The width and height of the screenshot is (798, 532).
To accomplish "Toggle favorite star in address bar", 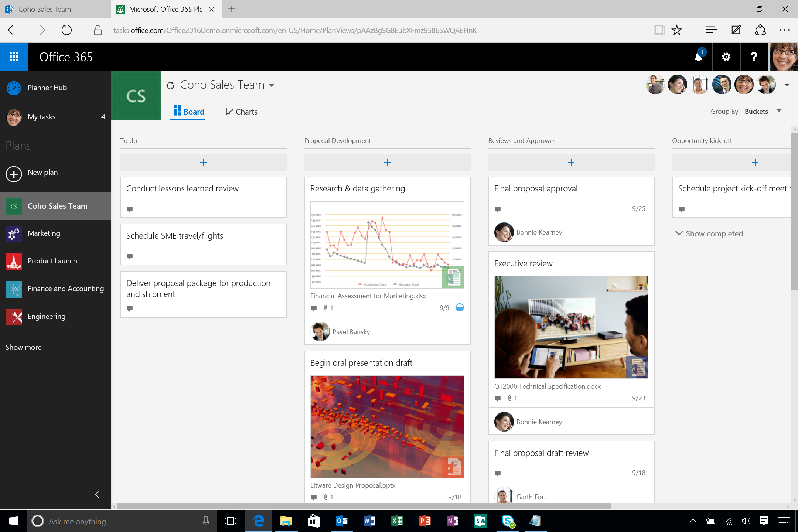I will [x=676, y=30].
